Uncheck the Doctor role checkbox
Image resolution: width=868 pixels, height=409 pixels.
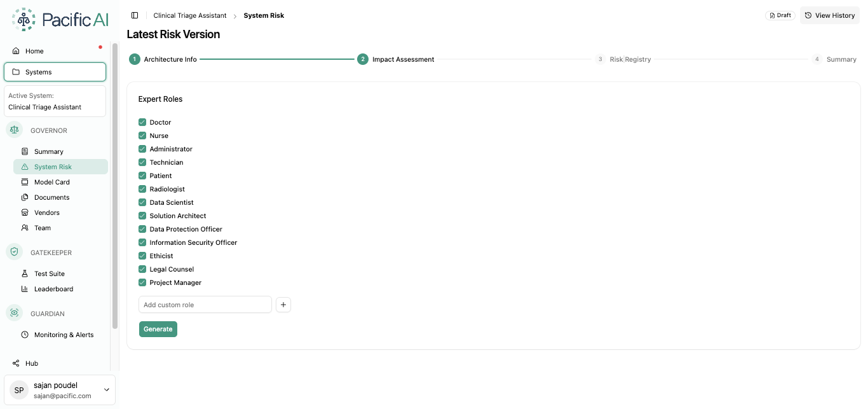[142, 122]
